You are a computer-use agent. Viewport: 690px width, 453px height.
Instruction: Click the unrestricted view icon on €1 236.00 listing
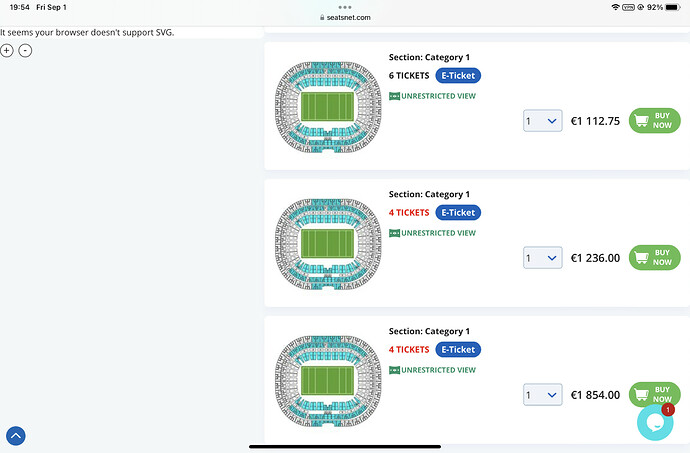394,233
